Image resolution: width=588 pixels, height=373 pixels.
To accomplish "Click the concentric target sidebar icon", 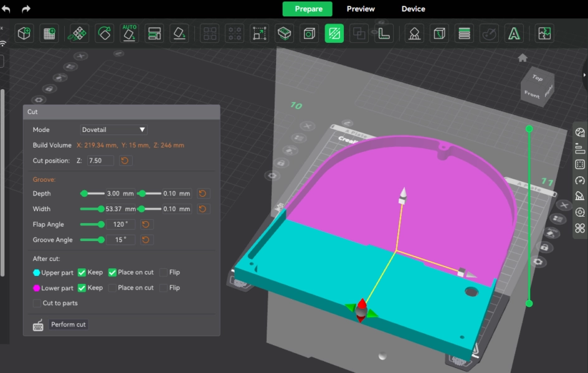I will (580, 212).
